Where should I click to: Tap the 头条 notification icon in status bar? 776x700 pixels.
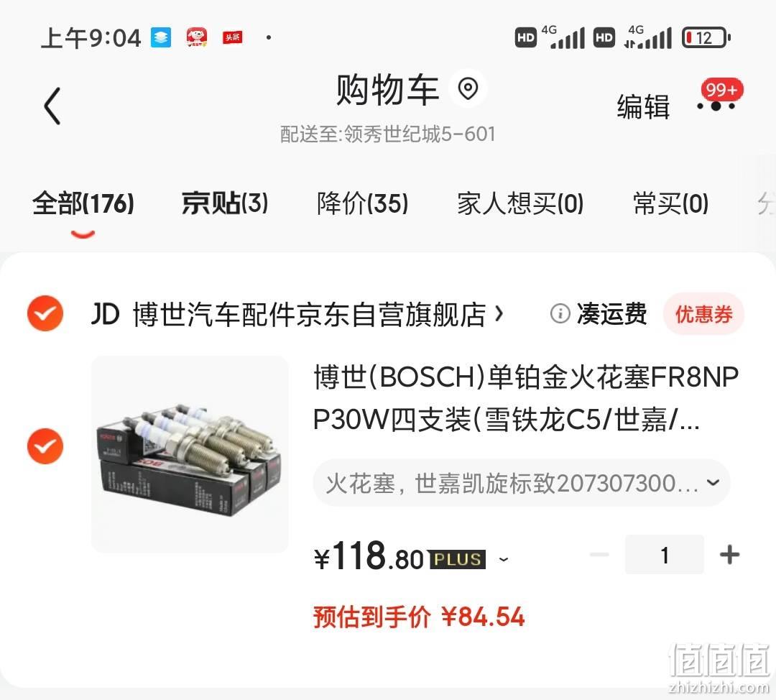tap(232, 37)
